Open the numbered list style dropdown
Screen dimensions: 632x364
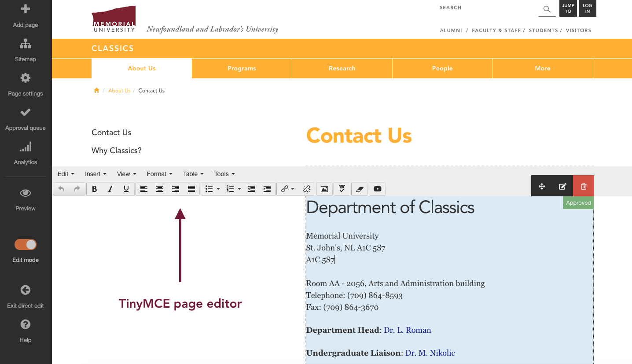click(x=239, y=189)
